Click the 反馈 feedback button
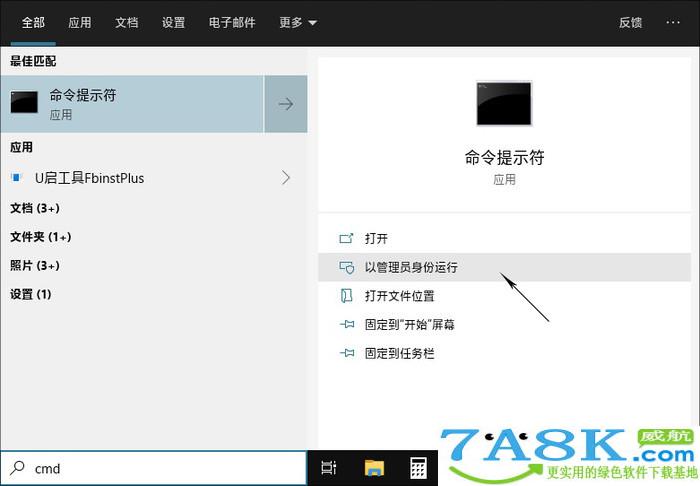 [630, 22]
